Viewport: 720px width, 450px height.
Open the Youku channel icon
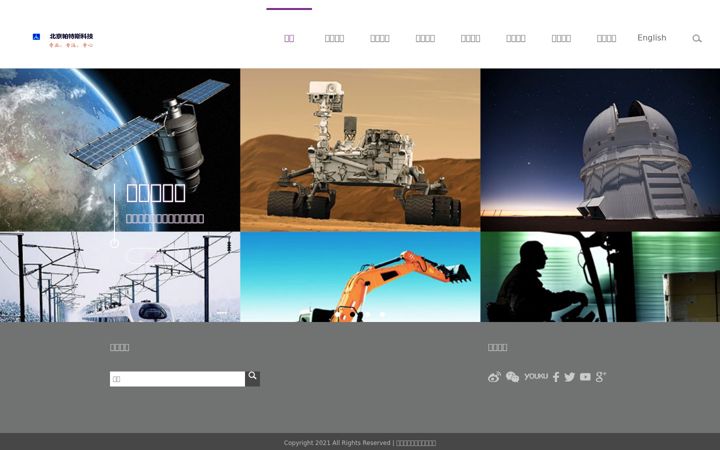[x=536, y=377]
